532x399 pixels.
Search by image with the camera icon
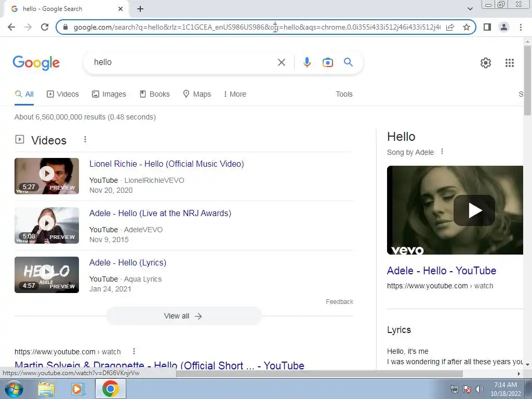[x=328, y=62]
